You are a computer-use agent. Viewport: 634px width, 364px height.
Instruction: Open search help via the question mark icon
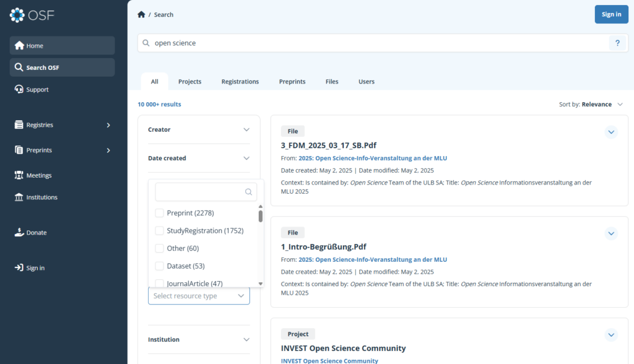click(x=617, y=43)
